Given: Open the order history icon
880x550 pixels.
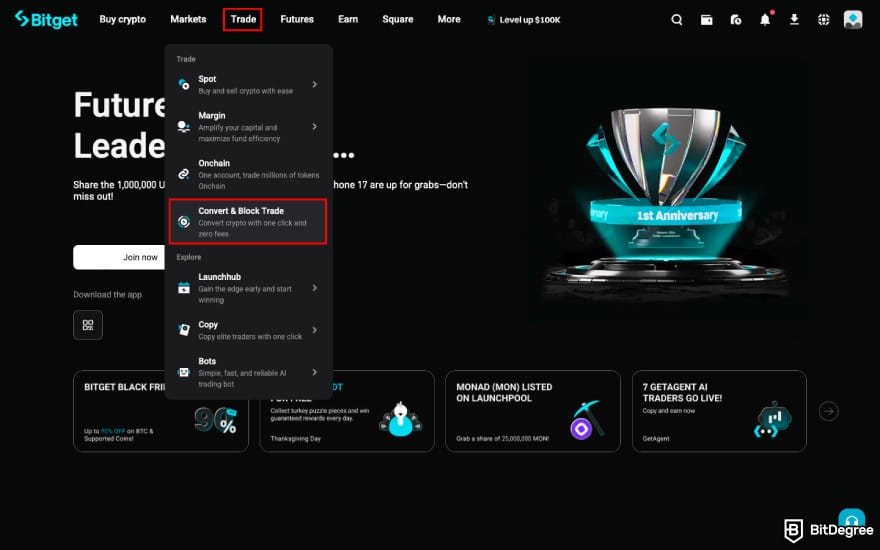Looking at the screenshot, I should (735, 19).
